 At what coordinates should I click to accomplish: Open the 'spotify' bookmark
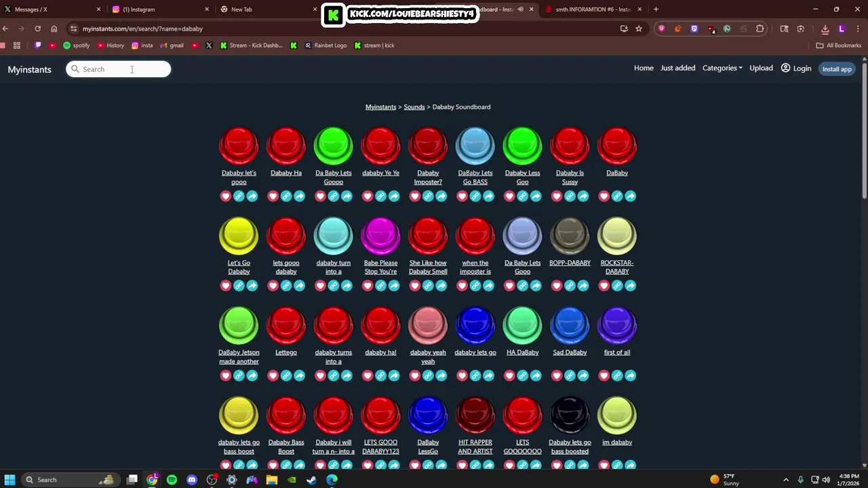tap(76, 45)
